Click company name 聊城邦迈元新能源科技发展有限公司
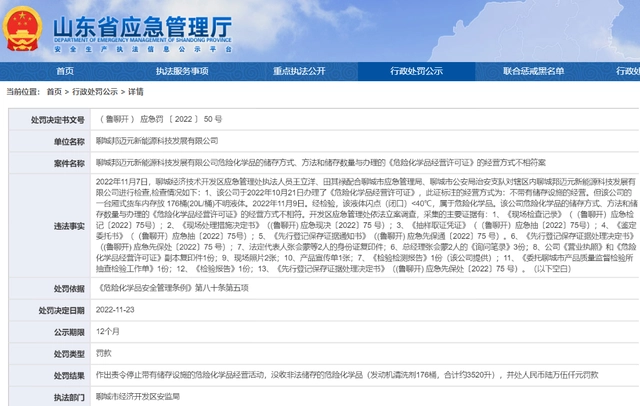 coord(157,141)
